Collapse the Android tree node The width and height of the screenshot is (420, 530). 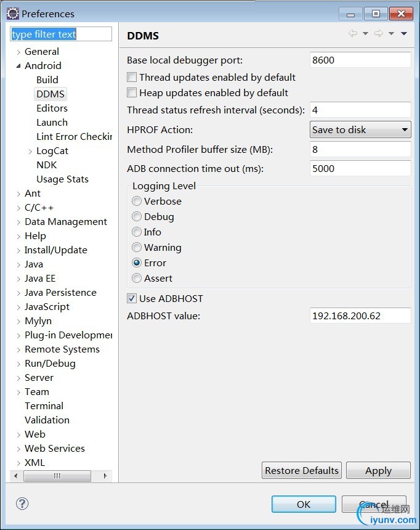tap(18, 66)
